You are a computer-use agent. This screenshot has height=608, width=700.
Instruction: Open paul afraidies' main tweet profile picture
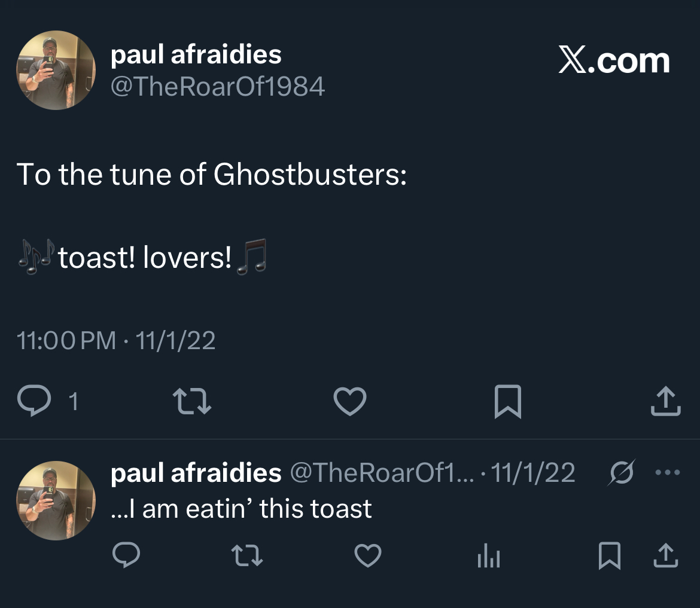click(x=56, y=71)
